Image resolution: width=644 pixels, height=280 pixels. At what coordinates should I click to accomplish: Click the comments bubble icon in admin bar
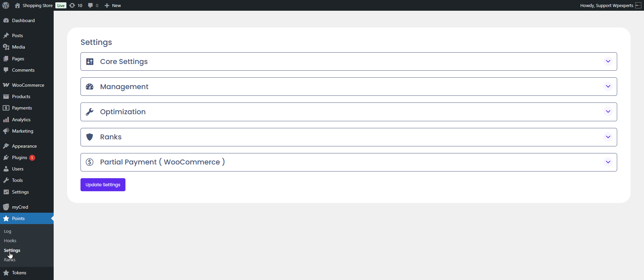click(90, 5)
